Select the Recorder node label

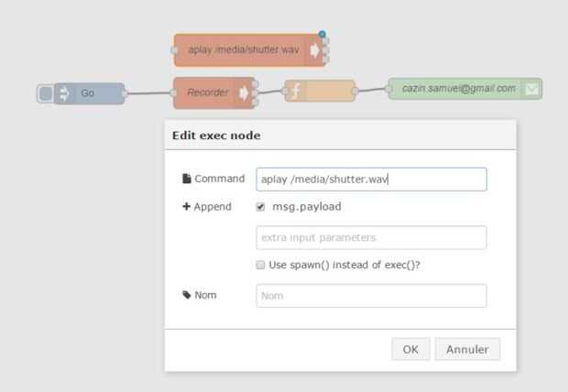(207, 93)
